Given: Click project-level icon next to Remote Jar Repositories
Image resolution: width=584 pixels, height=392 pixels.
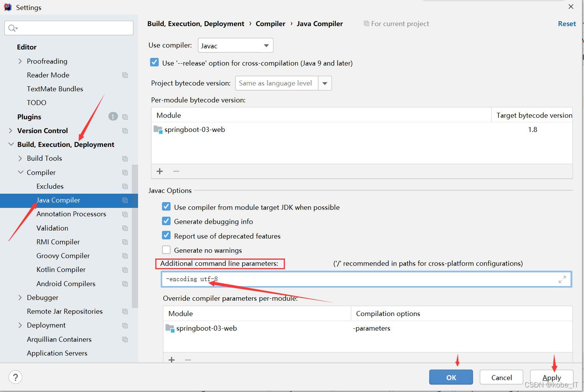Looking at the screenshot, I should point(125,311).
